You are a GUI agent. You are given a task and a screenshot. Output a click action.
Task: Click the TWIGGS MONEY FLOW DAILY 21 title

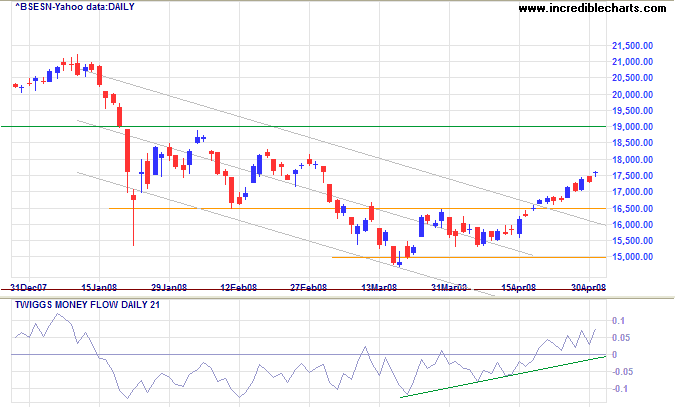pyautogui.click(x=87, y=305)
